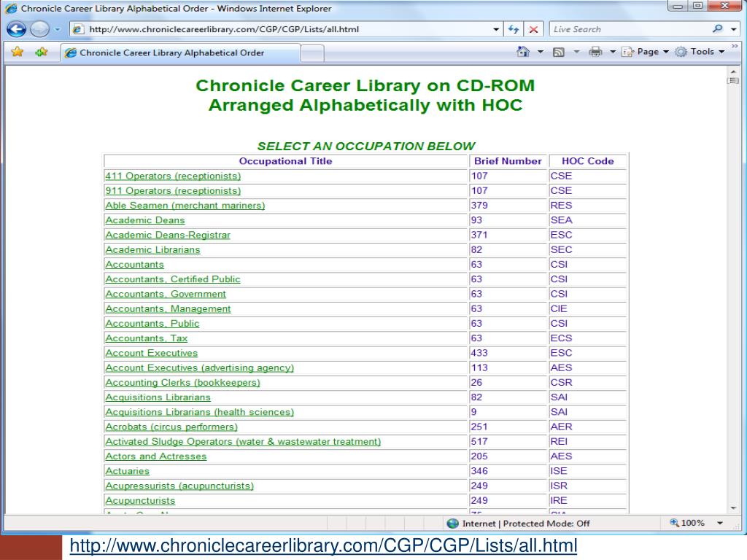This screenshot has height=560, width=747.
Task: Expand the Print options dropdown arrow
Action: click(613, 52)
